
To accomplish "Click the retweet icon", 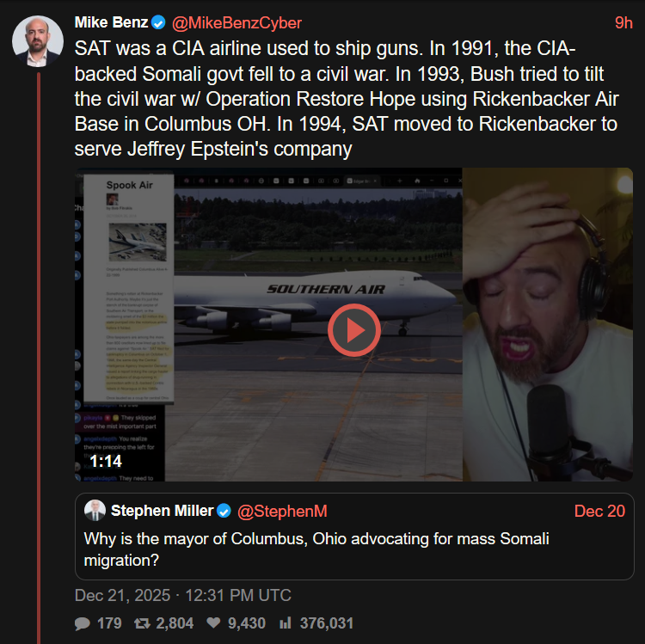I will click(x=143, y=623).
